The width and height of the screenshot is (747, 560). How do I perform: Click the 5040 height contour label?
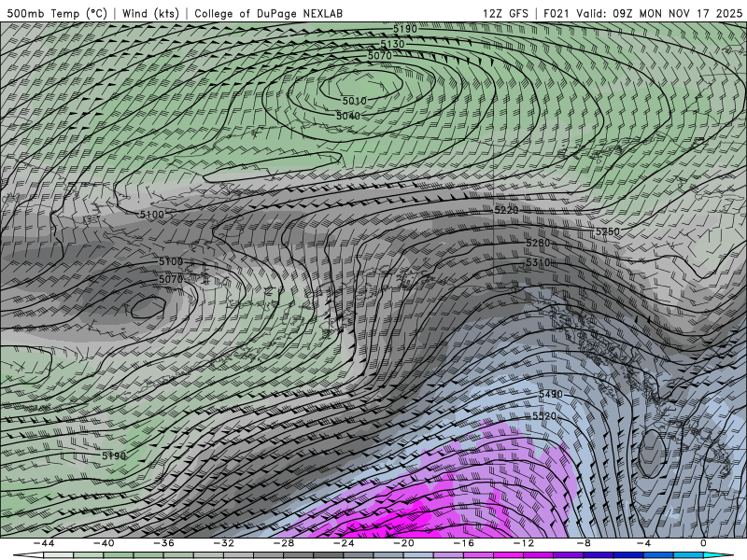pos(348,116)
